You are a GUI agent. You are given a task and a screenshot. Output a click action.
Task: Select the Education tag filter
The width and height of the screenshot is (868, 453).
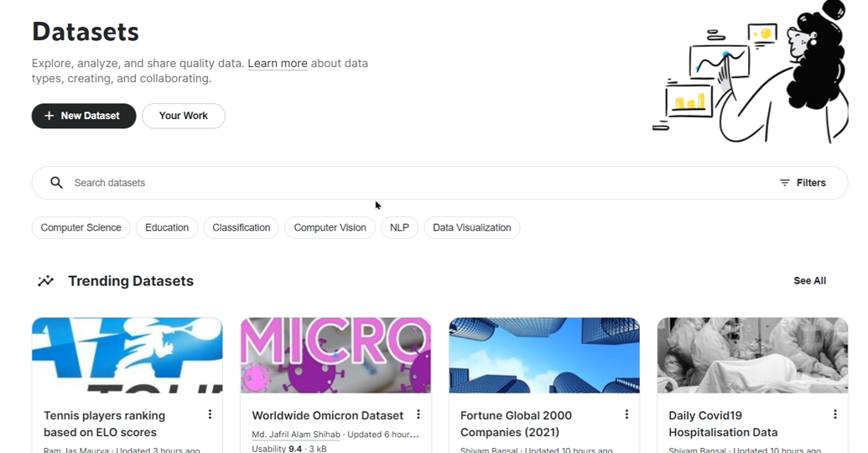pos(167,227)
